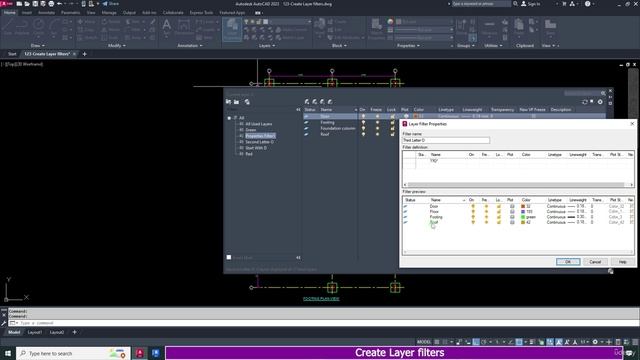Screen dimensions: 640x360
Task: Click the Floor color swatch in preview
Action: [523, 212]
